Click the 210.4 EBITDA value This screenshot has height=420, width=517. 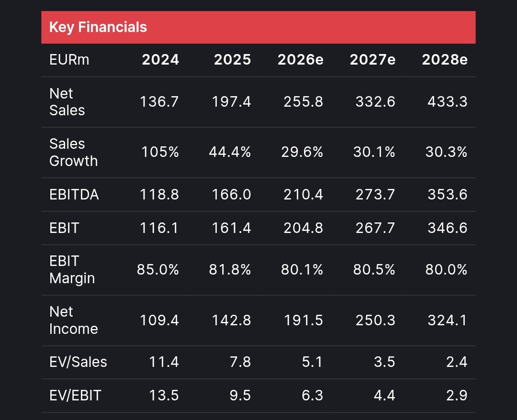[x=303, y=195]
